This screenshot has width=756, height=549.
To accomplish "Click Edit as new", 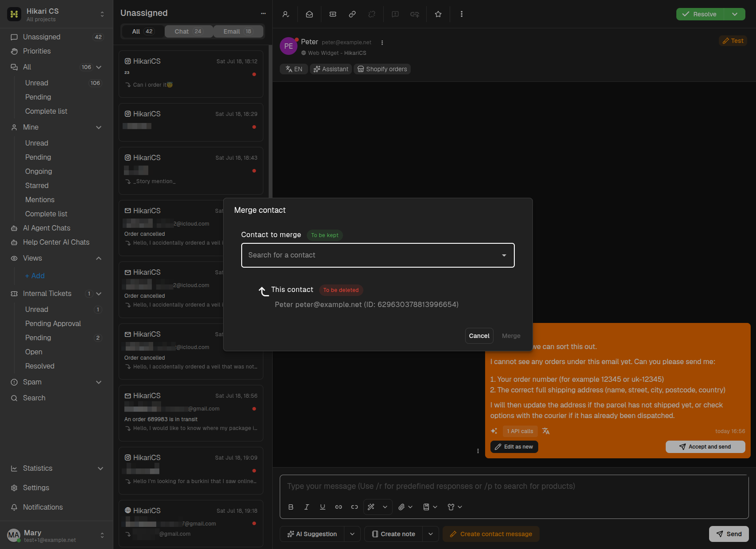I will tap(514, 447).
